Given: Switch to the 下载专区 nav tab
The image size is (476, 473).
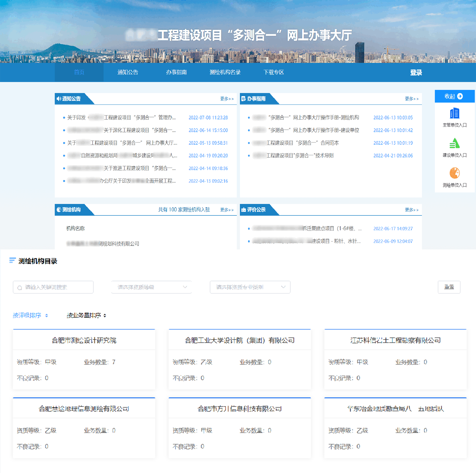Looking at the screenshot, I should point(273,72).
